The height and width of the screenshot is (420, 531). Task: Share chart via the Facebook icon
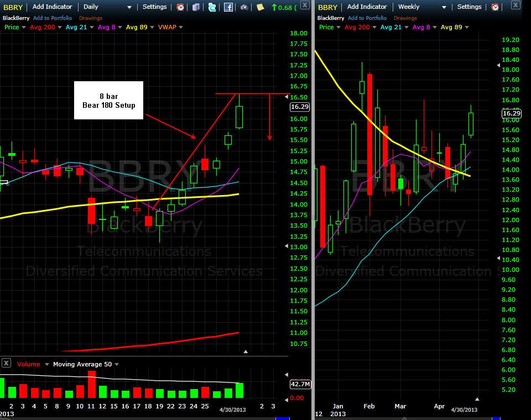[228, 7]
